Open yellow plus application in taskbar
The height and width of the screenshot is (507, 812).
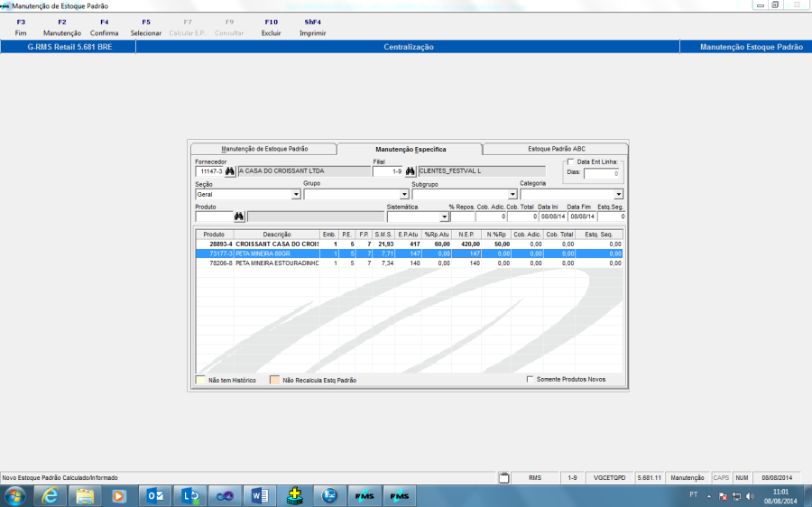[x=295, y=496]
